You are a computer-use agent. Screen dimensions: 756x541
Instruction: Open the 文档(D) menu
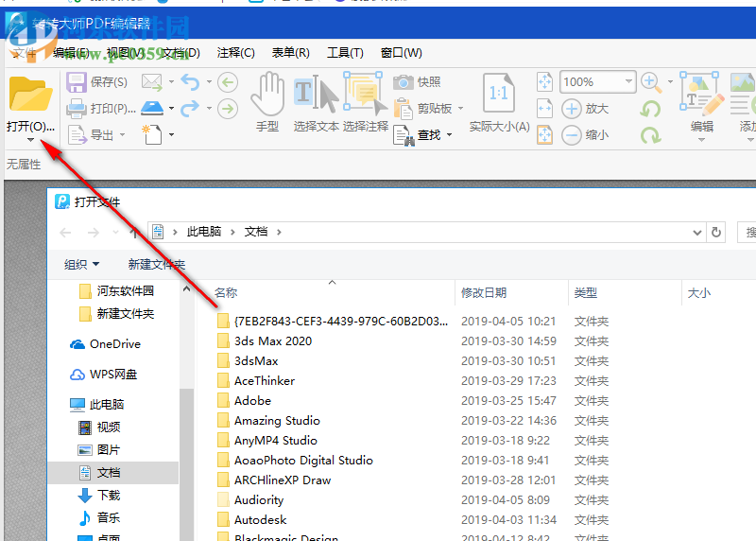[180, 53]
